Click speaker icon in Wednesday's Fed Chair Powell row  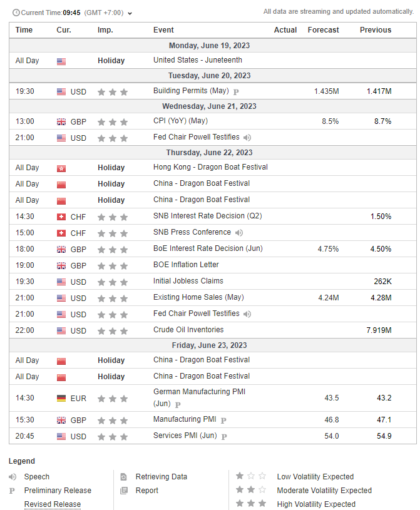247,138
